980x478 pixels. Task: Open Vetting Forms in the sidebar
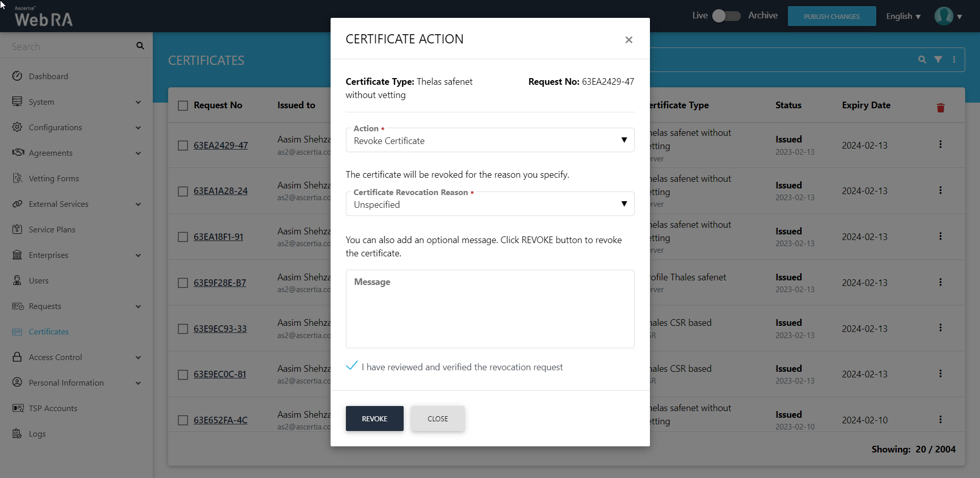pos(54,178)
